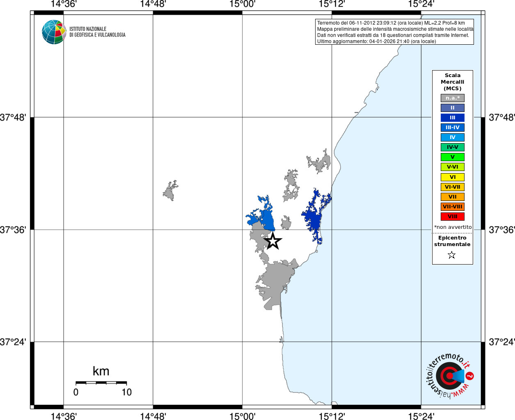Click the 'Dati non verificati' info line

click(x=393, y=35)
